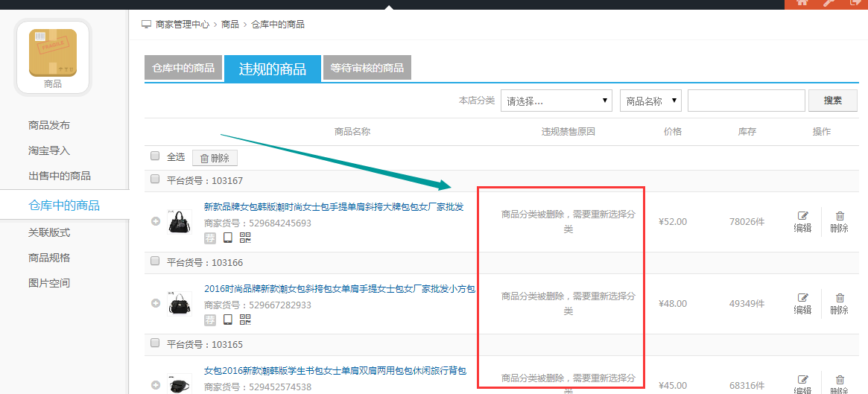The image size is (868, 394).
Task: Open 关联版式 in the sidebar
Action: [x=49, y=232]
